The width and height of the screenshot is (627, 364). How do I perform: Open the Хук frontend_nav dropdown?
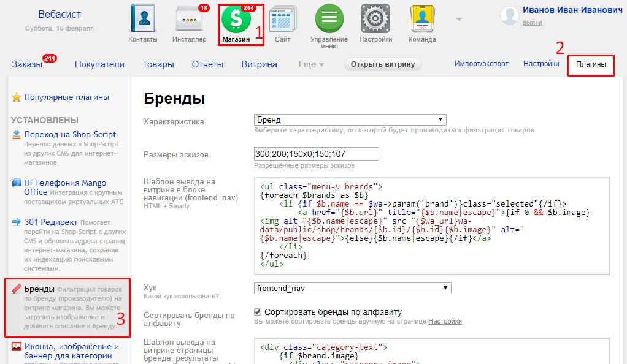[x=352, y=288]
